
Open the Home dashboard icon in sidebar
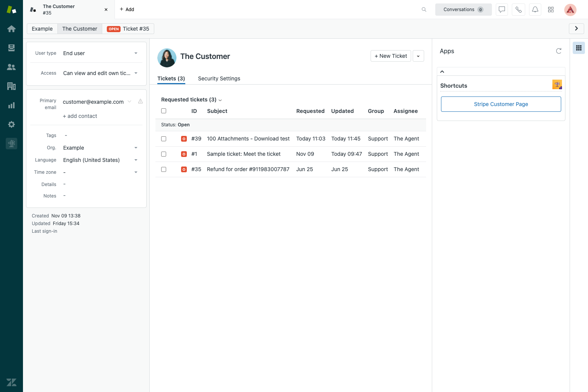click(x=11, y=29)
